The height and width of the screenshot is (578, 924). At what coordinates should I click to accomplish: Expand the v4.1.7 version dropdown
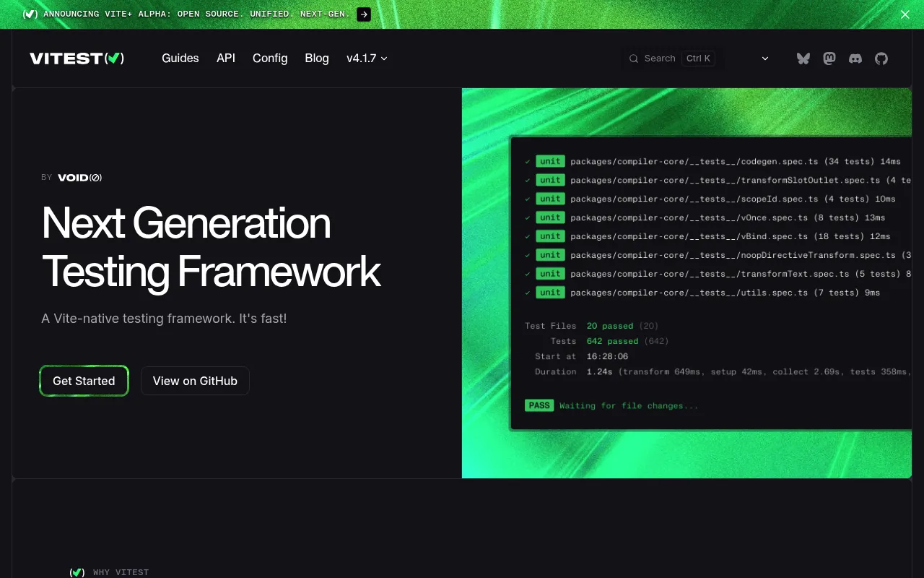coord(367,59)
